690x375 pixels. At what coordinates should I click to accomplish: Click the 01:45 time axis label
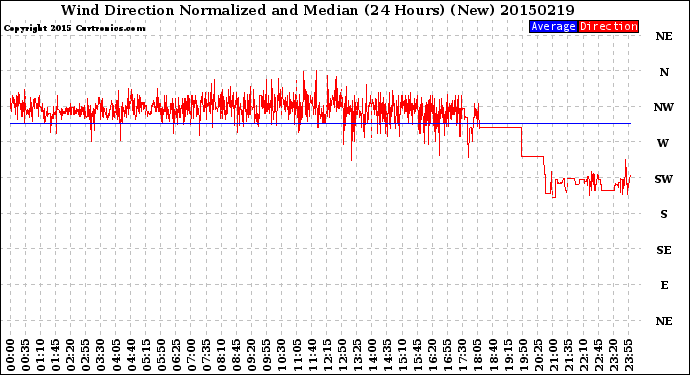(56, 355)
